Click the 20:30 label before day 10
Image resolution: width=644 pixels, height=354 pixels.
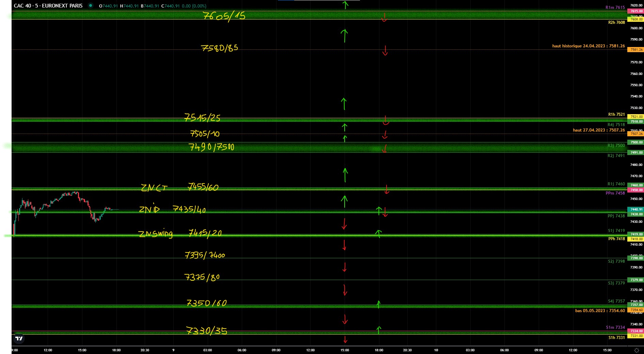coord(407,350)
